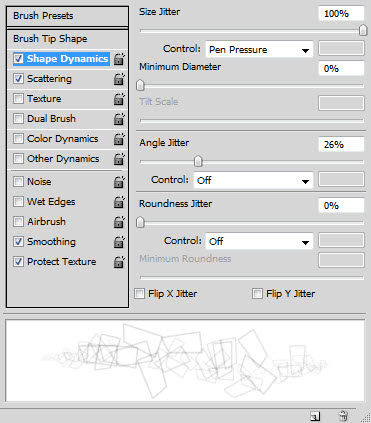Click the lock icon next to Noise
The height and width of the screenshot is (423, 371).
(x=119, y=182)
